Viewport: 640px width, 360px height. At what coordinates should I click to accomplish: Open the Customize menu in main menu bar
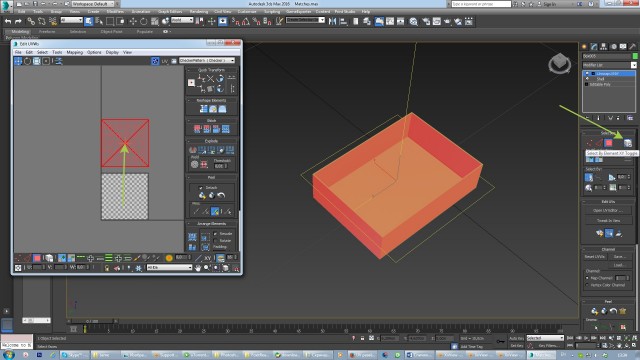coord(247,11)
